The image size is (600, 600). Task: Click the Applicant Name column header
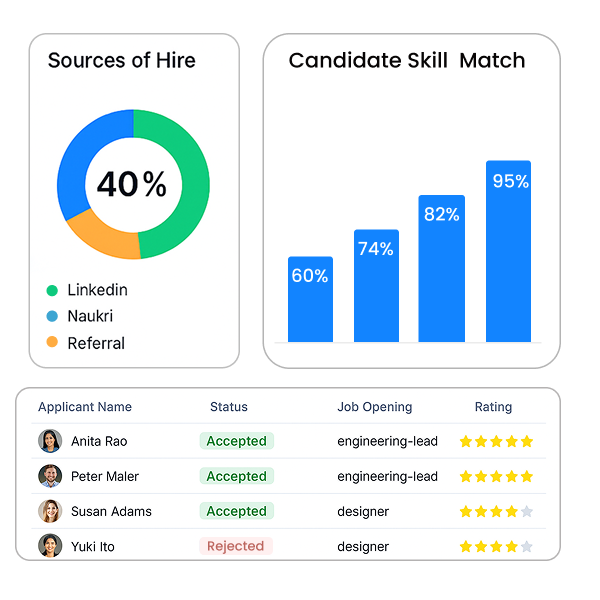[x=85, y=407]
